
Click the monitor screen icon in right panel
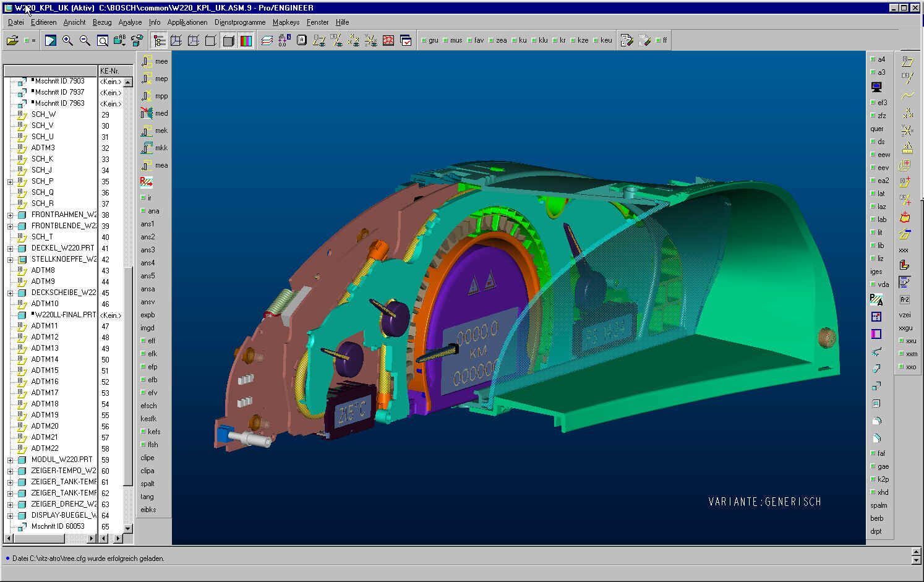tap(876, 87)
